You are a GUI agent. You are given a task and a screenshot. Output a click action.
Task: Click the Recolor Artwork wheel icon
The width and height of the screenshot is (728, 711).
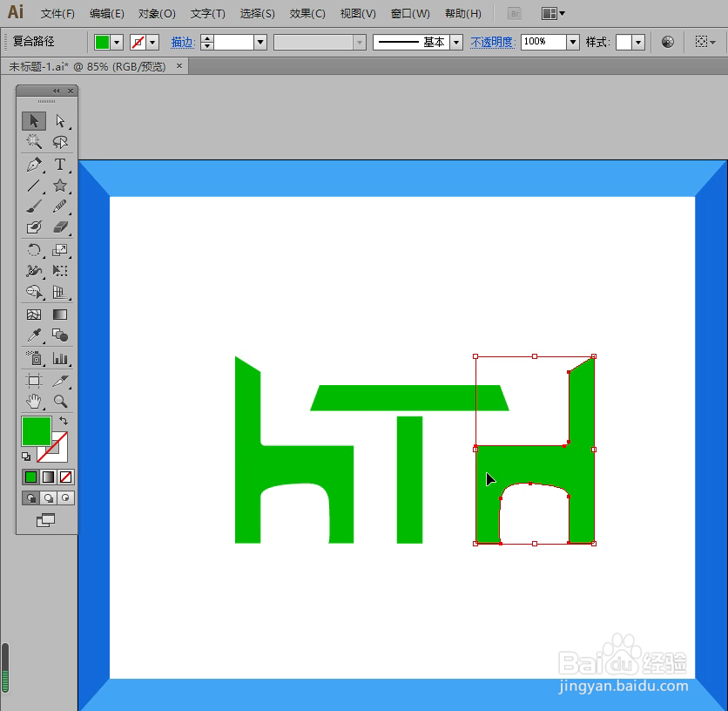(x=668, y=43)
